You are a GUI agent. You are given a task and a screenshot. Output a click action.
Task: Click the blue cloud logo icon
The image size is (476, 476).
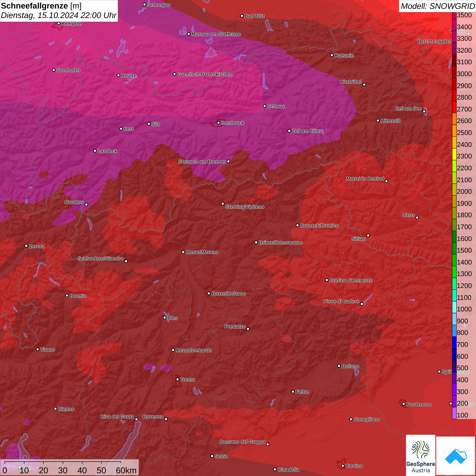(x=456, y=456)
